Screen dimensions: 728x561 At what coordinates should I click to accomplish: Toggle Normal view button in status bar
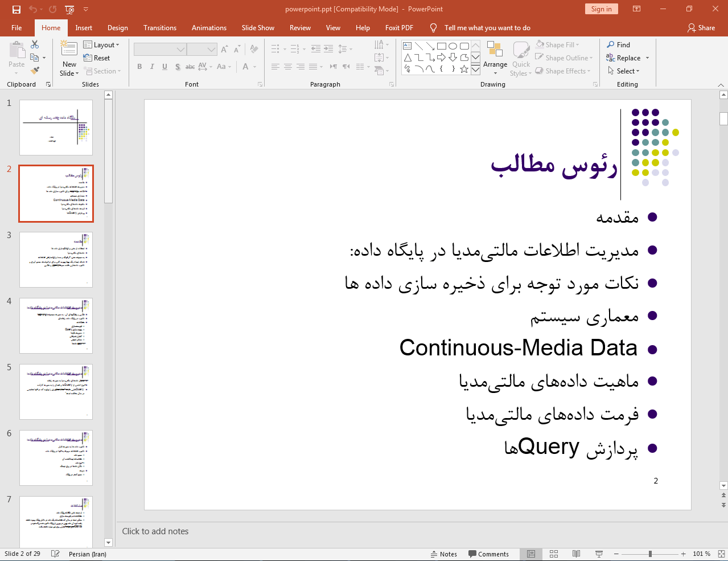tap(531, 554)
